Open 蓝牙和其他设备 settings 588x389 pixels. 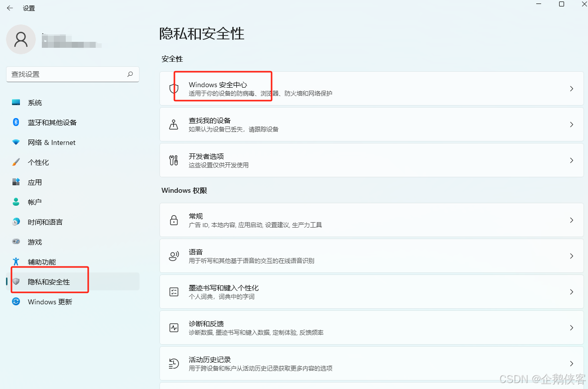pos(73,123)
